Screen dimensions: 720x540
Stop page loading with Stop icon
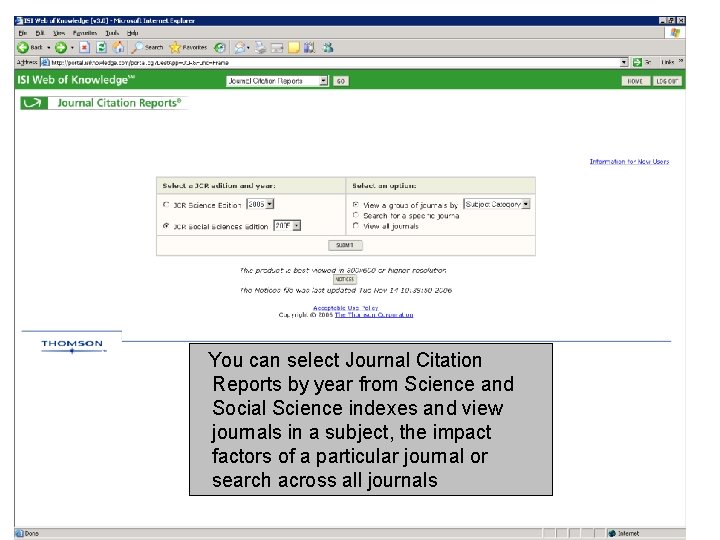coord(84,47)
